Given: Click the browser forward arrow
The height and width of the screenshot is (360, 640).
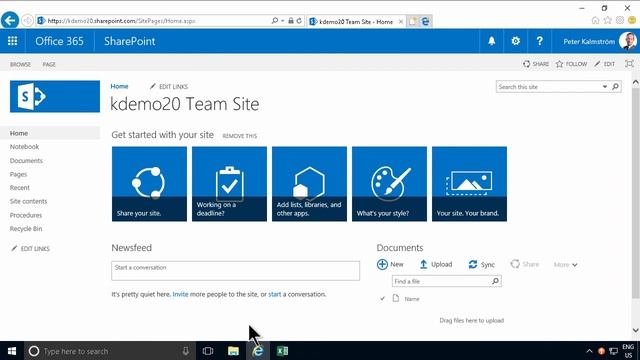Looking at the screenshot, I should (27, 20).
